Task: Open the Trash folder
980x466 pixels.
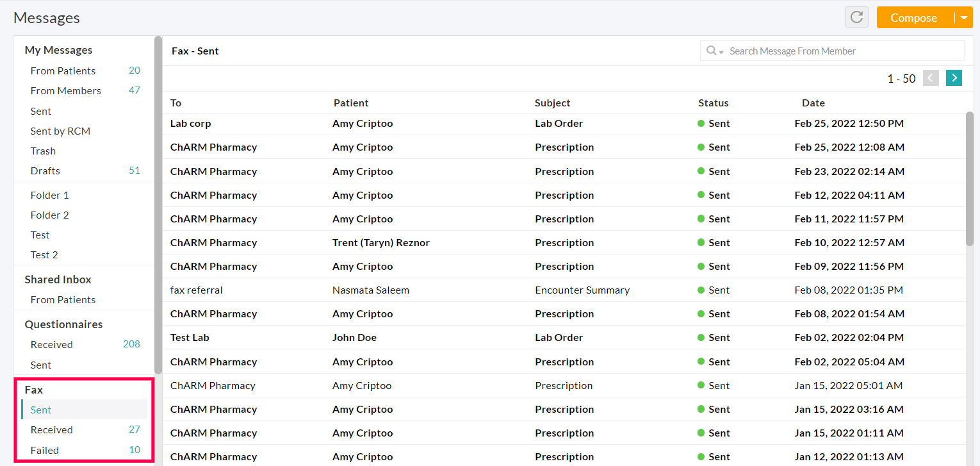Action: click(x=43, y=151)
